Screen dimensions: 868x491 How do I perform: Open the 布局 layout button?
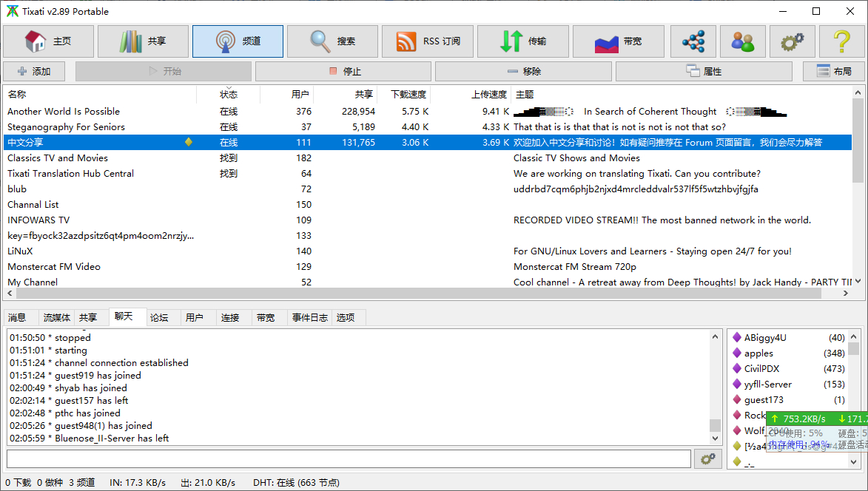pyautogui.click(x=834, y=71)
